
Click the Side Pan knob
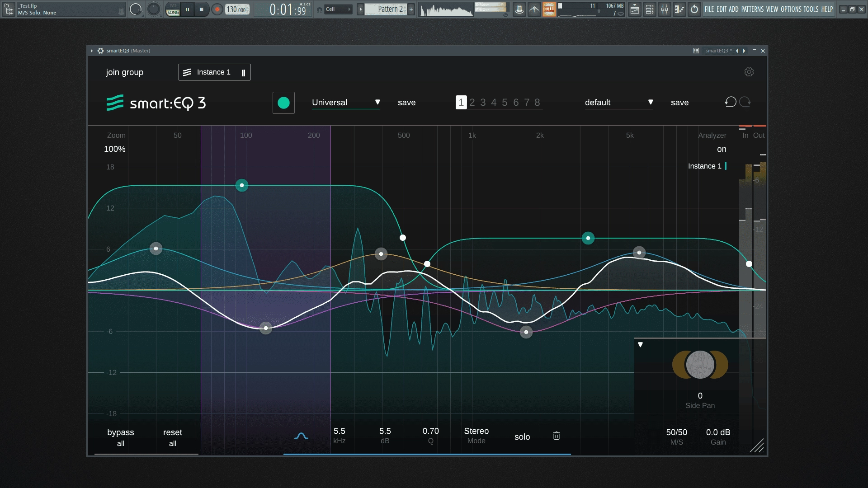click(x=700, y=365)
